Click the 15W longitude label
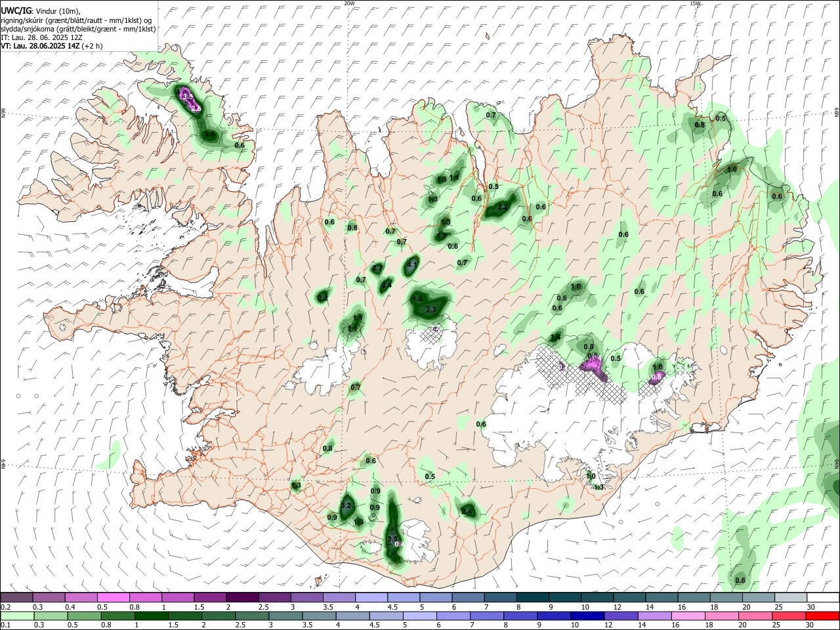Image resolution: width=840 pixels, height=630 pixels. click(x=696, y=3)
